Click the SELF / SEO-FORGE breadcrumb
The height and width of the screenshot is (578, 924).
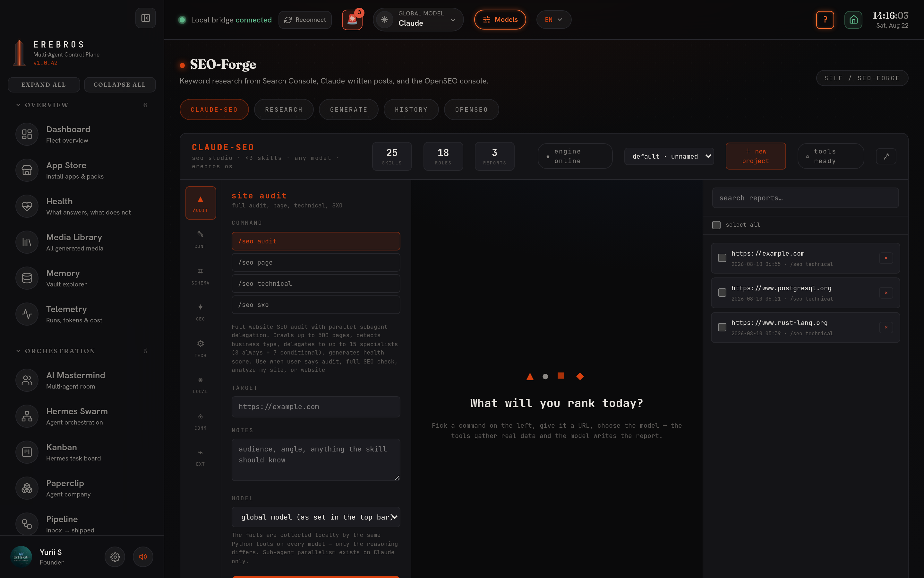[x=862, y=78]
